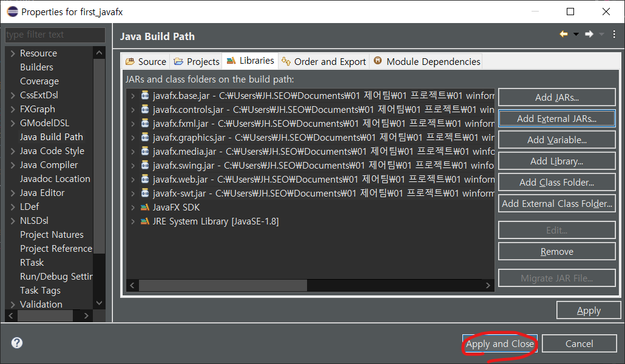Select FXGraph in the sidebar
625x364 pixels.
click(38, 109)
